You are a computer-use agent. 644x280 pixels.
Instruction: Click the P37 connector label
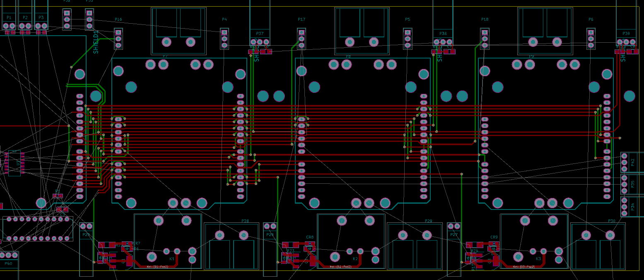[x=260, y=33]
